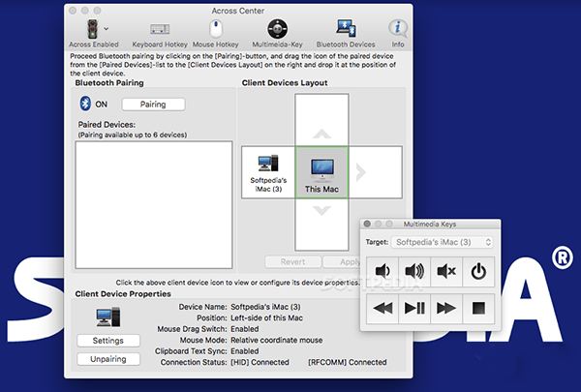Select the Bluetooth Devices toolbar item
Viewport: 581px width, 392px height.
click(x=346, y=34)
